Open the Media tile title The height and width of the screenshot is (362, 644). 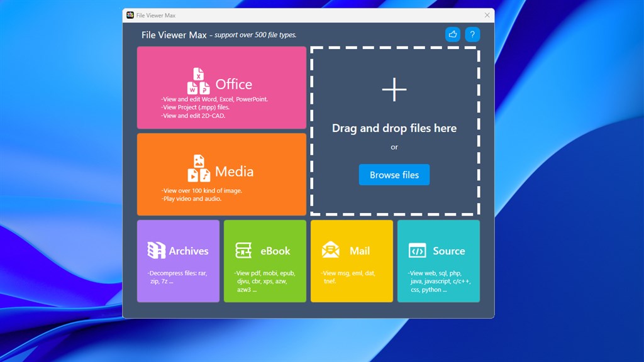click(234, 172)
